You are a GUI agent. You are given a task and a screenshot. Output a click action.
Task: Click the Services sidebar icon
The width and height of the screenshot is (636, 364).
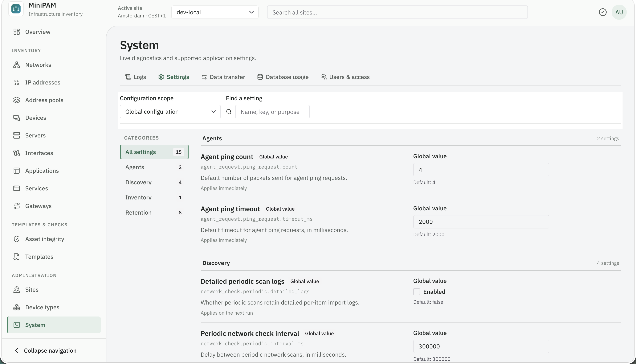(x=17, y=188)
